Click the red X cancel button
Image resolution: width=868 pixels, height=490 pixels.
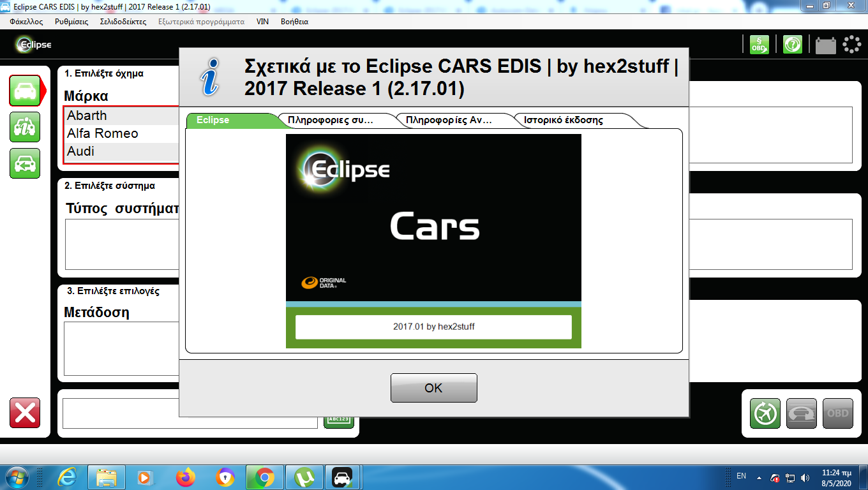coord(25,413)
